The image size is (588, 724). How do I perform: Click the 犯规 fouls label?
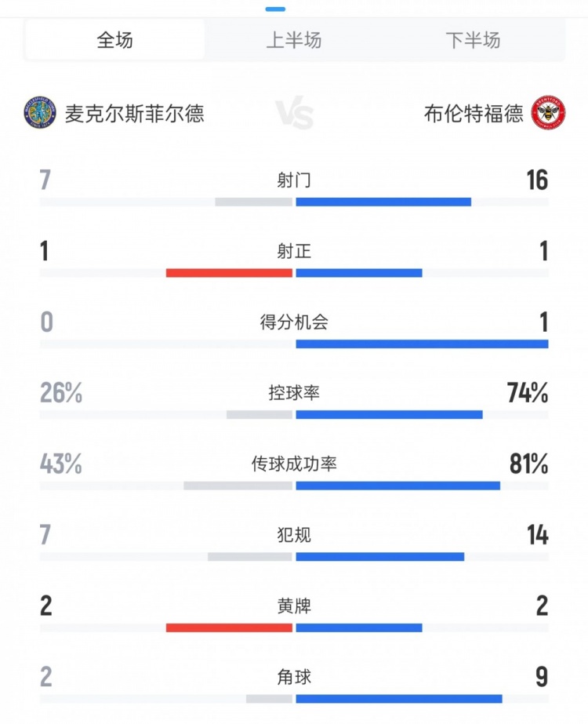pyautogui.click(x=294, y=535)
